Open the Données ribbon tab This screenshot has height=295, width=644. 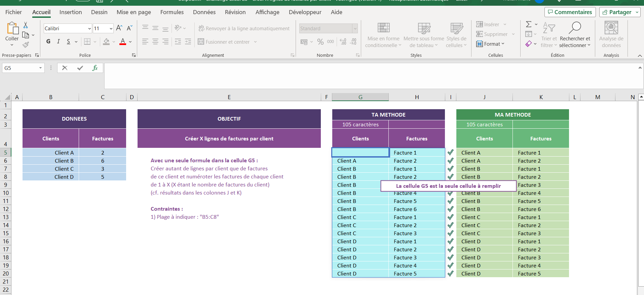[204, 12]
